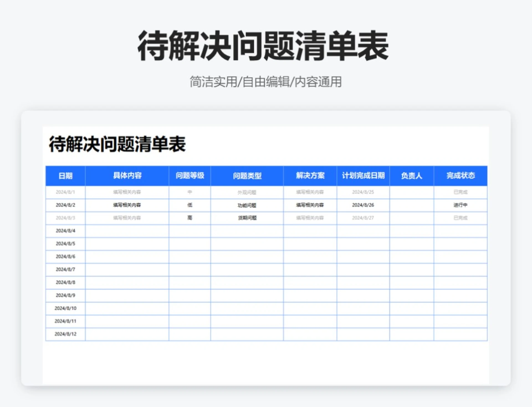
Task: Click the 问题类型 column header
Action: (x=247, y=176)
